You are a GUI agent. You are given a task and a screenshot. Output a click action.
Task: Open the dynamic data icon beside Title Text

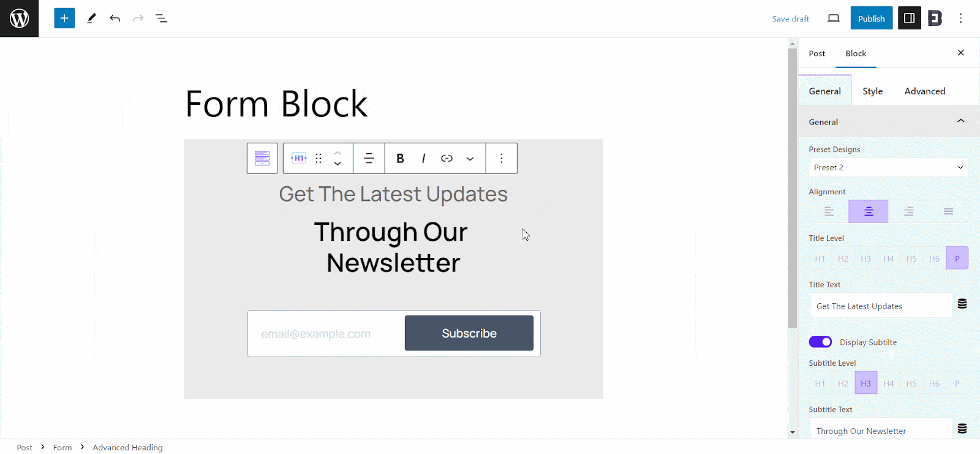[x=961, y=304]
